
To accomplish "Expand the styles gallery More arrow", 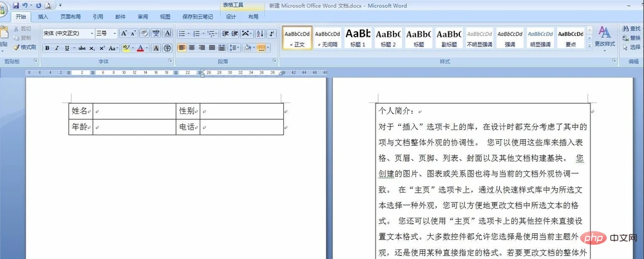I will coord(590,46).
